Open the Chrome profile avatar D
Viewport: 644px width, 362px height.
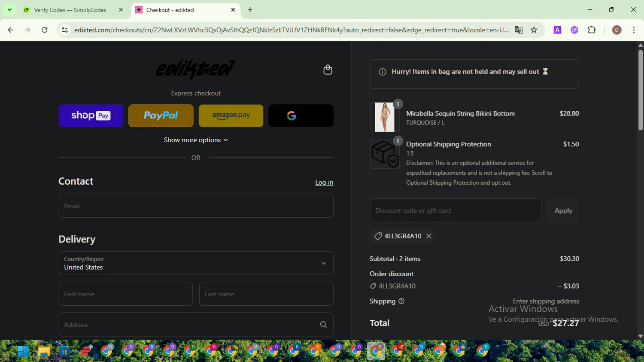tap(617, 30)
